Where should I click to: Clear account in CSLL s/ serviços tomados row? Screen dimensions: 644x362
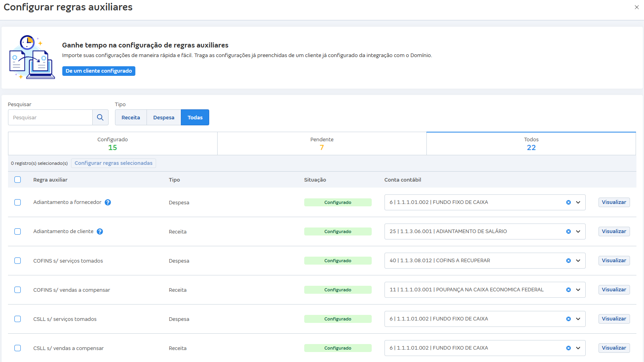pyautogui.click(x=568, y=319)
